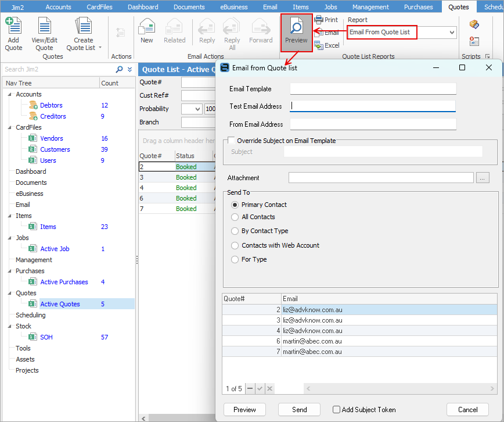Tick the Add Subject Token checkbox
This screenshot has width=504, height=422.
pyautogui.click(x=336, y=410)
